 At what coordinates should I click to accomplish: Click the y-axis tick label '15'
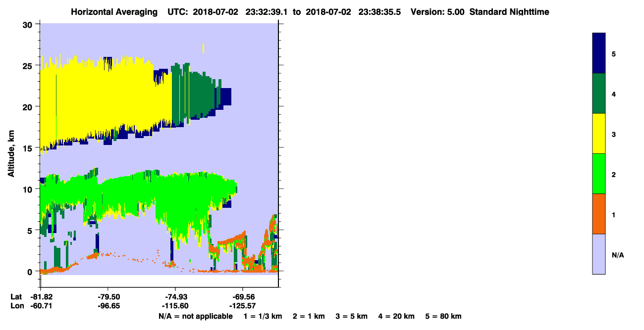[28, 148]
